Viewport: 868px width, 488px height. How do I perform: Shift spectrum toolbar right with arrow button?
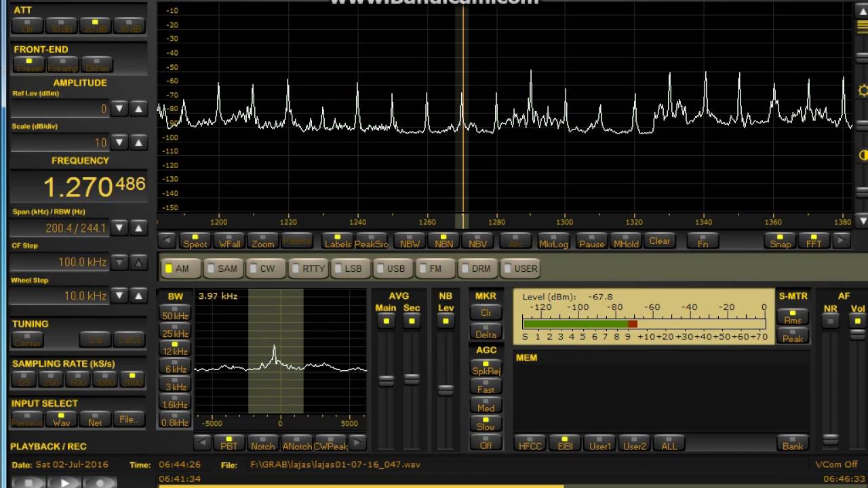841,241
